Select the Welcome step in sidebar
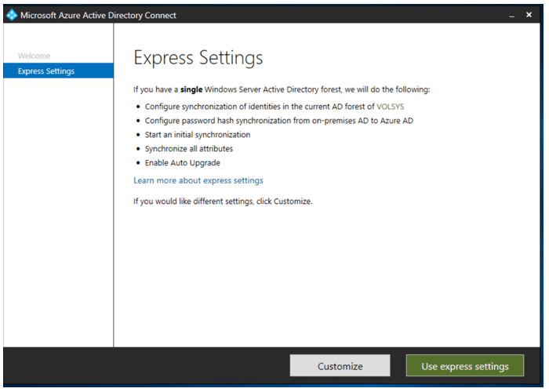The height and width of the screenshot is (392, 549). coord(34,56)
